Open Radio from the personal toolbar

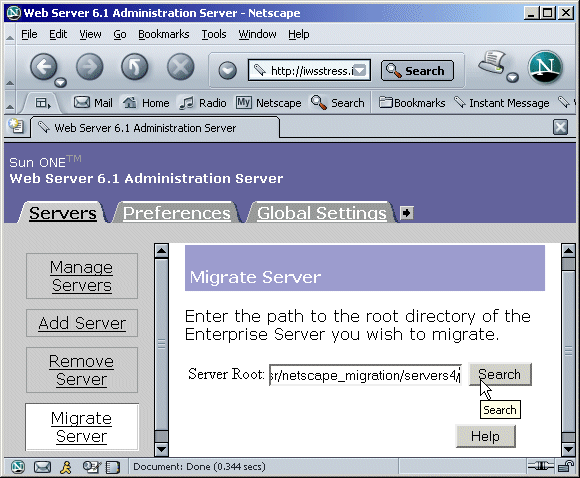coord(202,102)
